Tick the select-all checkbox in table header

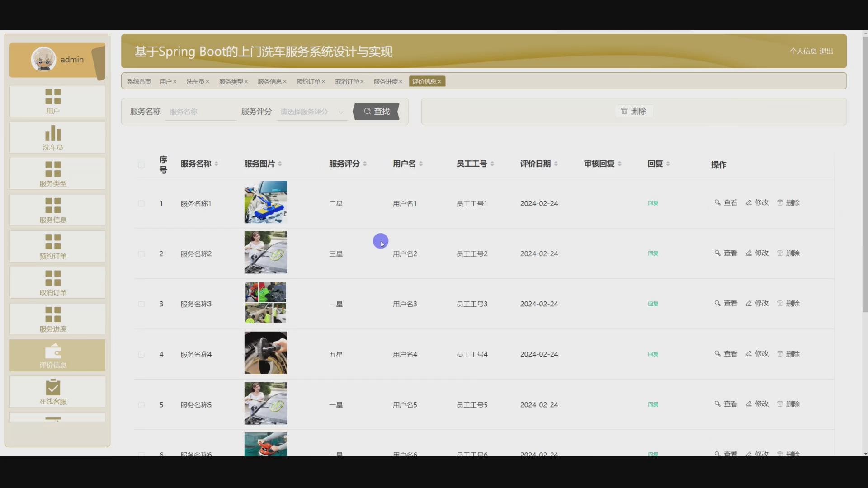[x=141, y=165]
